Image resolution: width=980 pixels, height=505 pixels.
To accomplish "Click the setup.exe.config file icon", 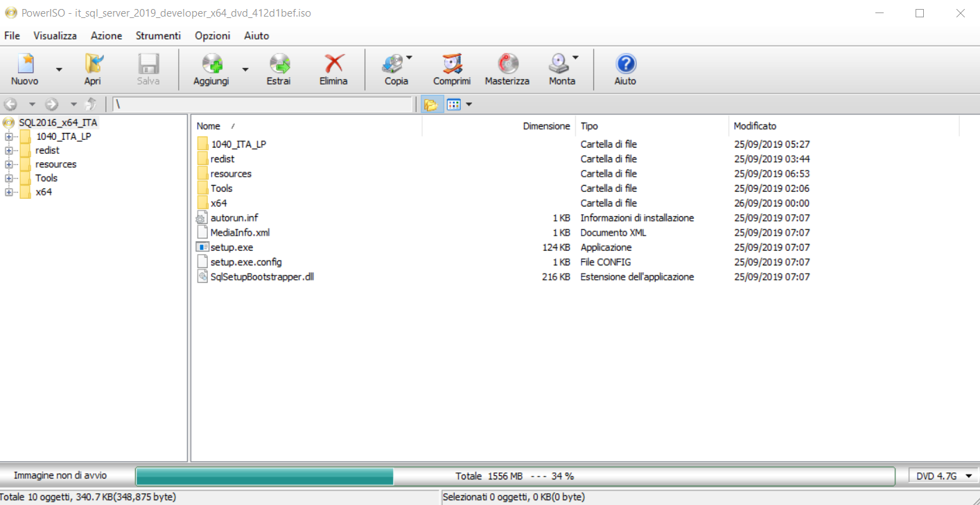I will (x=202, y=262).
